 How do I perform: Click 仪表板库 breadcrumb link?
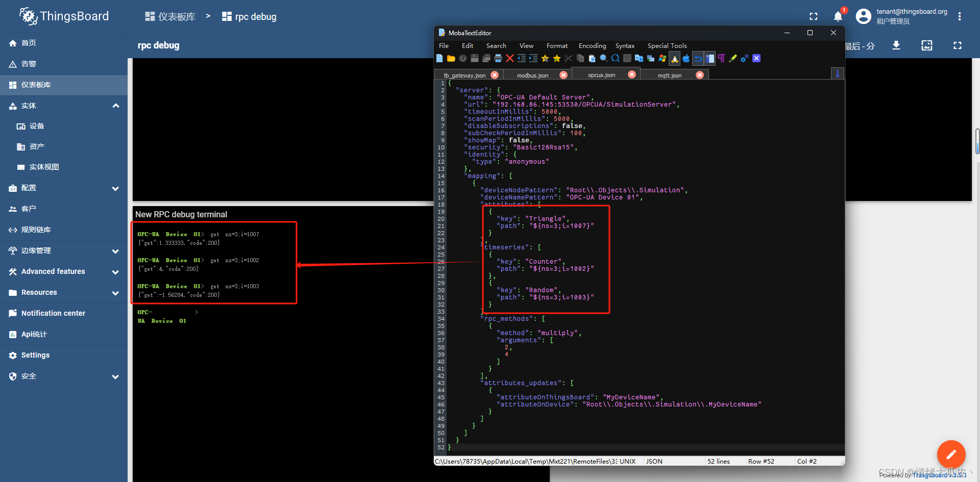[170, 17]
